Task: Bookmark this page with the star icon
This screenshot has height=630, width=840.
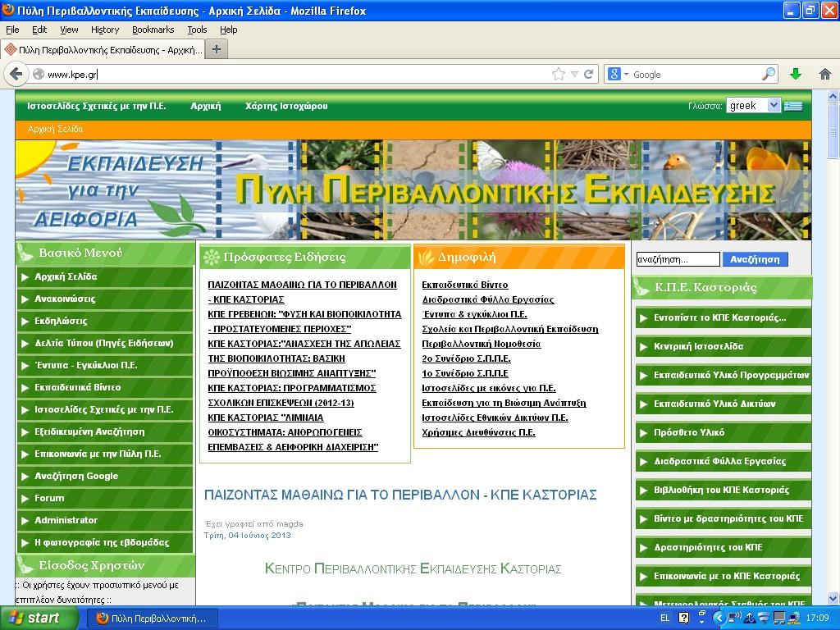Action: (558, 74)
